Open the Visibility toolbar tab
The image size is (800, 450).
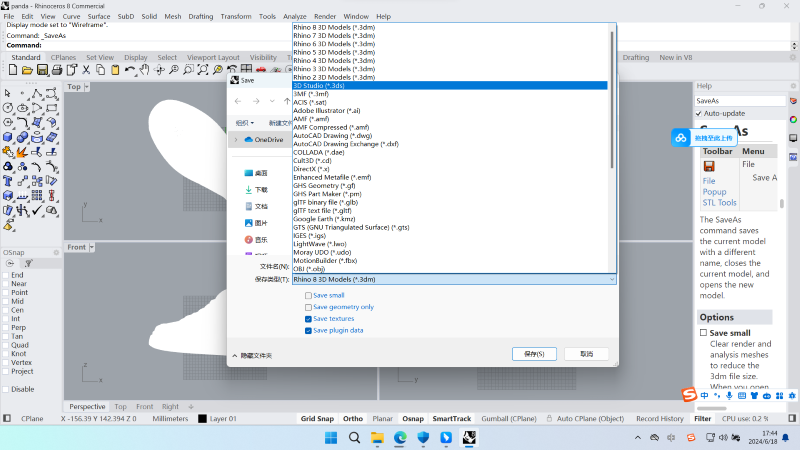[263, 58]
